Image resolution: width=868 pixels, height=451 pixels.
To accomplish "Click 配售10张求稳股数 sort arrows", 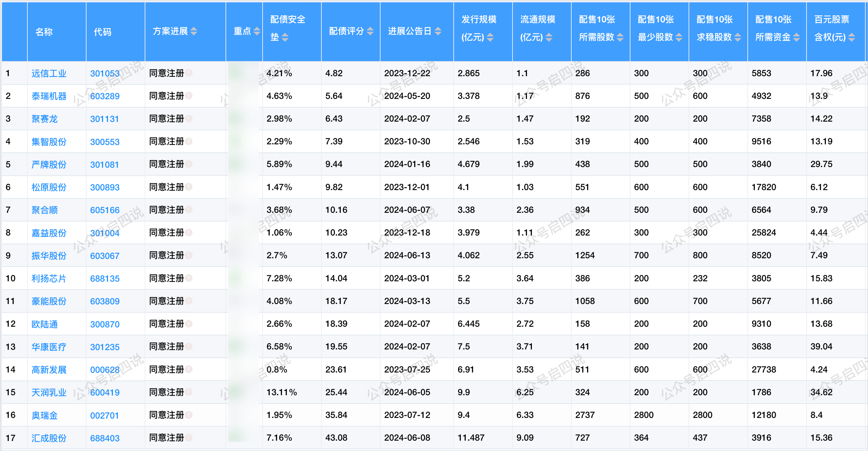I will (x=738, y=37).
